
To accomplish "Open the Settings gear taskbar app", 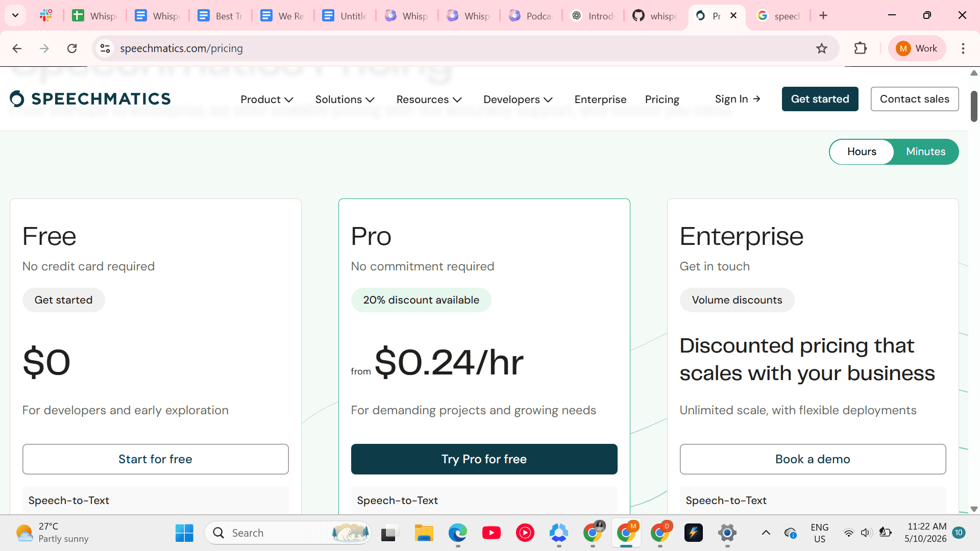I will [x=727, y=533].
